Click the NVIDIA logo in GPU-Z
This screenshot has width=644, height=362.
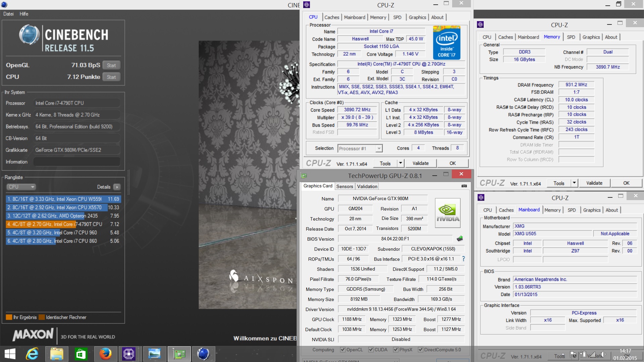(448, 213)
